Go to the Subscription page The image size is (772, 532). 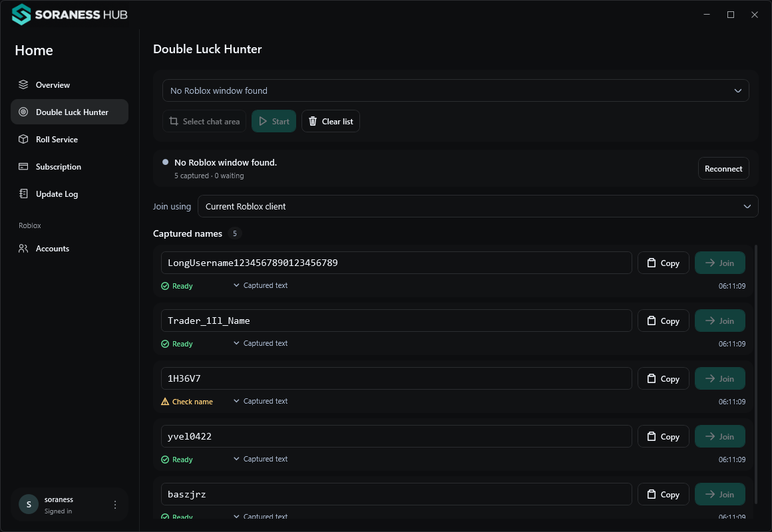pos(69,166)
